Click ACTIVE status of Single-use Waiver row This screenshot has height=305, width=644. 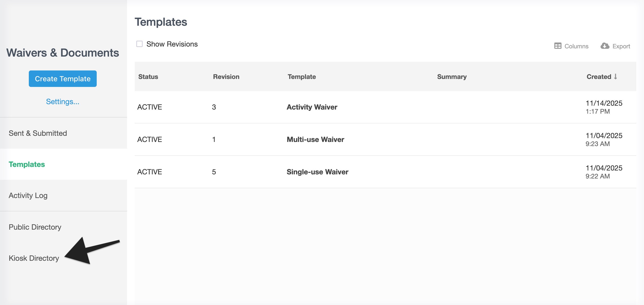tap(150, 172)
